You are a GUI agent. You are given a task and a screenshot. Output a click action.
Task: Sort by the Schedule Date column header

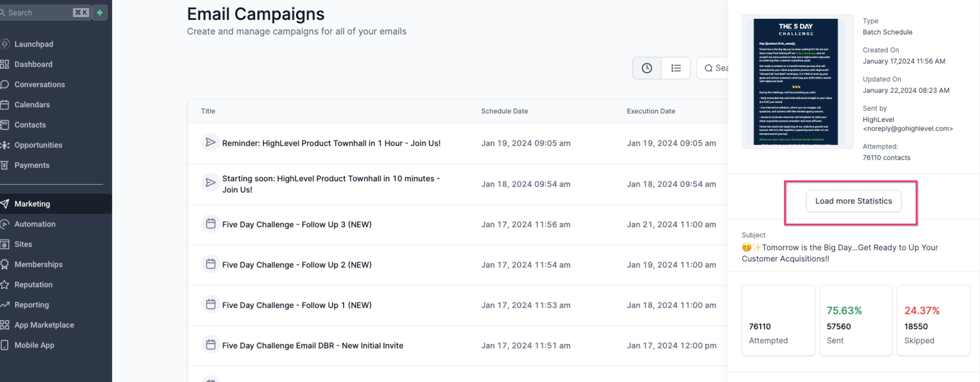pos(504,111)
